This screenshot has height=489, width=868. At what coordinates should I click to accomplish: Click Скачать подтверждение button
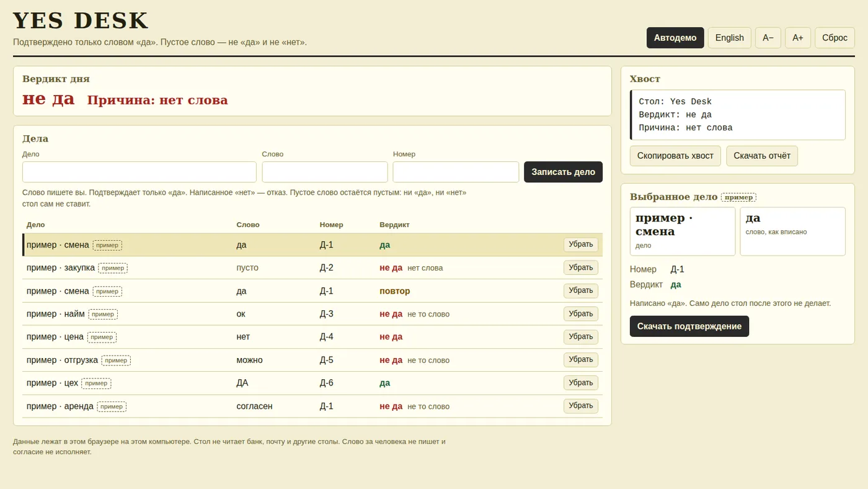[x=689, y=326]
